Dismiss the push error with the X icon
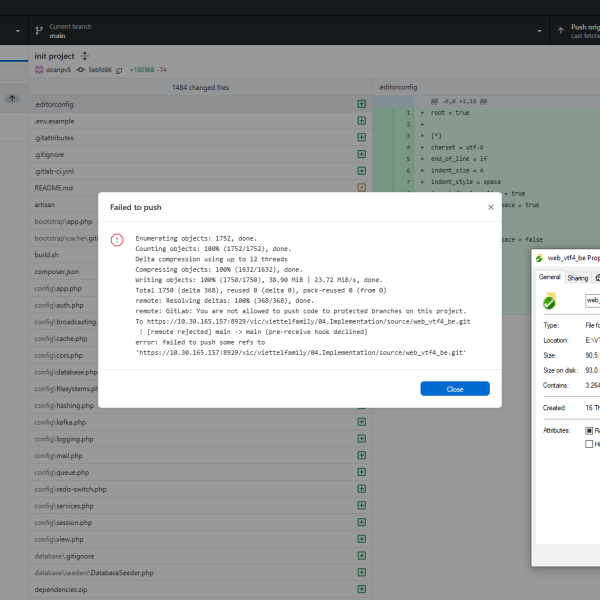The width and height of the screenshot is (600, 600). click(x=490, y=207)
